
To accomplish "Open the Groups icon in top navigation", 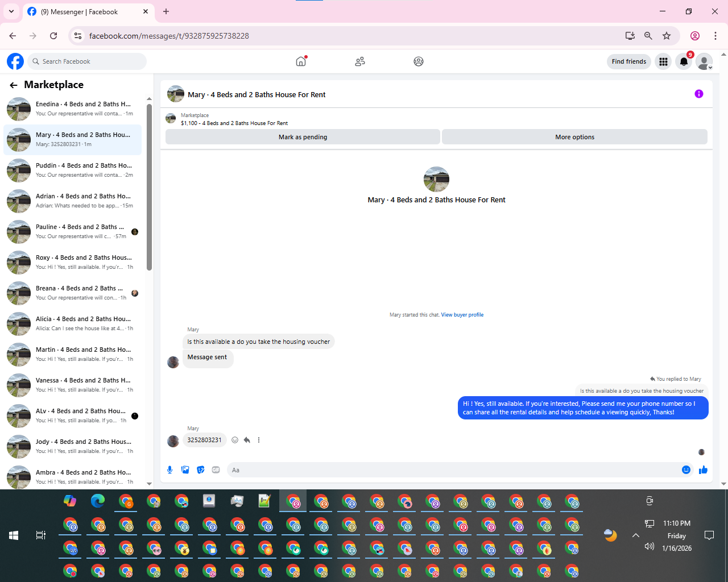I will (419, 61).
